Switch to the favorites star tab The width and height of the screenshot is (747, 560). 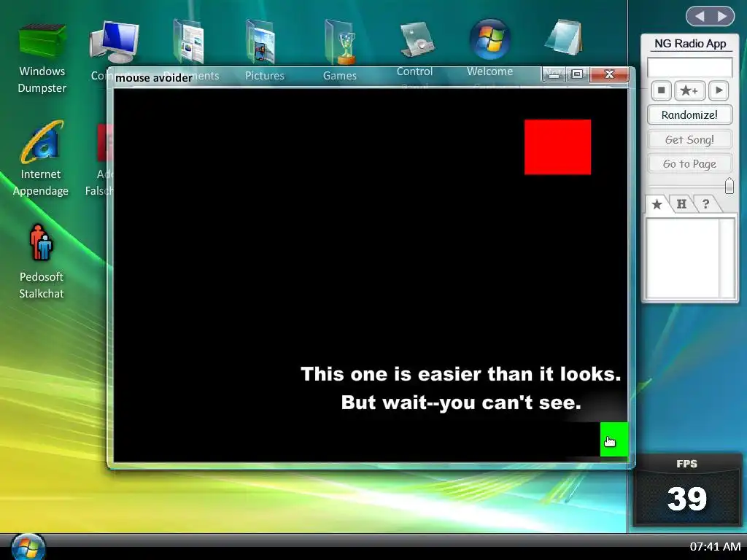[657, 204]
